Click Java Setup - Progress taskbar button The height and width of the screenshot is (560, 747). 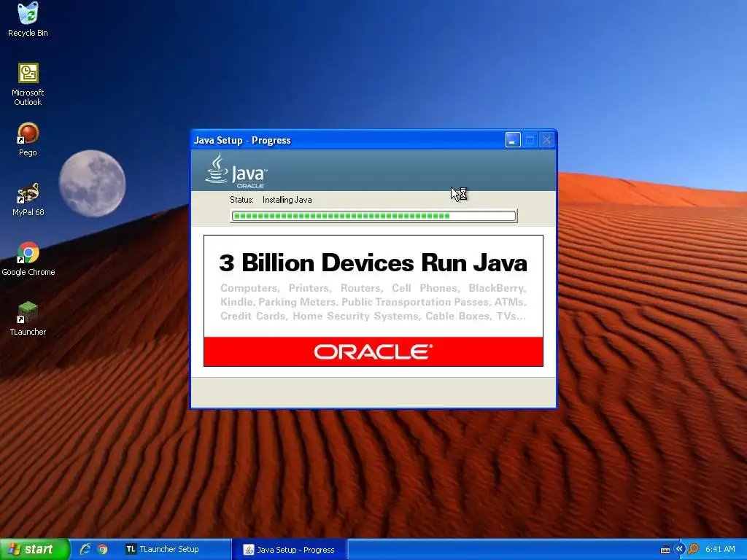coord(290,550)
